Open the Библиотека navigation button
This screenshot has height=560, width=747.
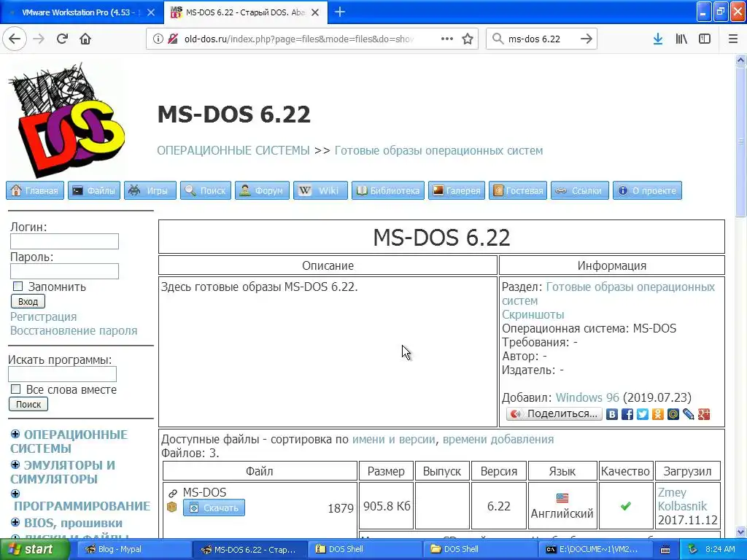coord(388,190)
